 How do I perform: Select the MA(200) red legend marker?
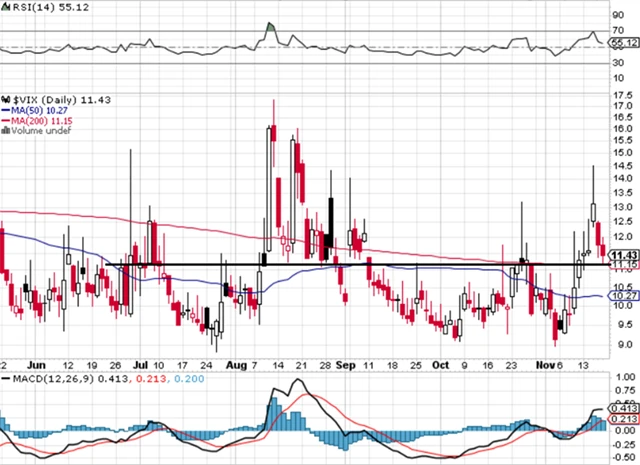5,120
